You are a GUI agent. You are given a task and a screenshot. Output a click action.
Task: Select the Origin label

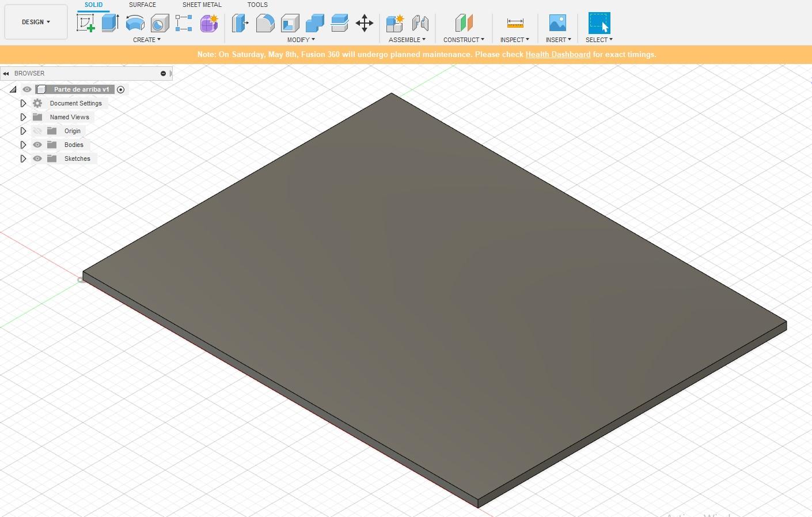coord(73,131)
